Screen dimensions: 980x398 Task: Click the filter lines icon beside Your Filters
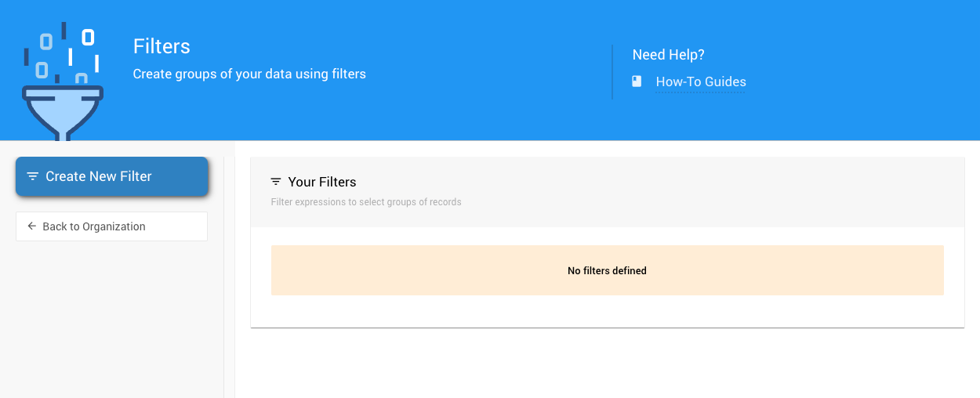(276, 182)
